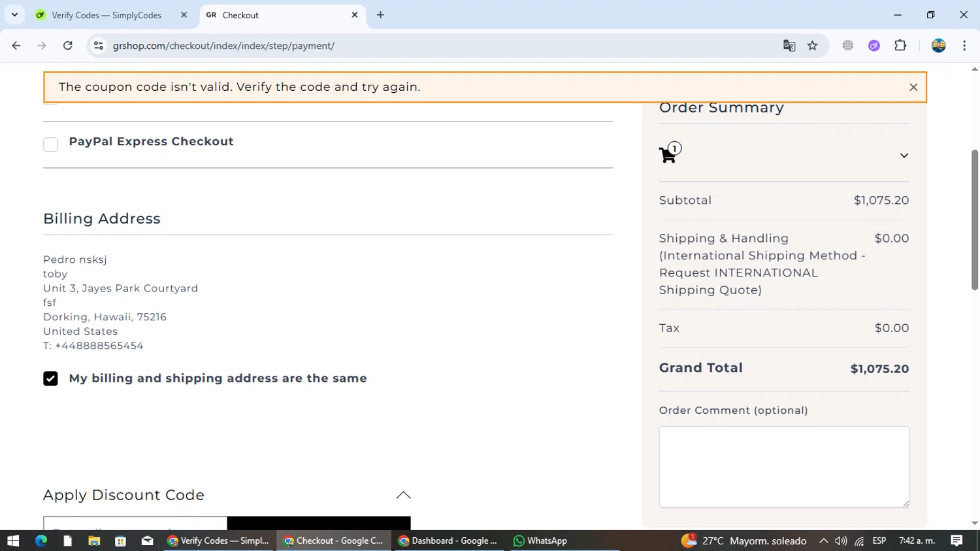Open the Windows Start menu
Viewport: 980px width, 551px height.
[x=13, y=541]
